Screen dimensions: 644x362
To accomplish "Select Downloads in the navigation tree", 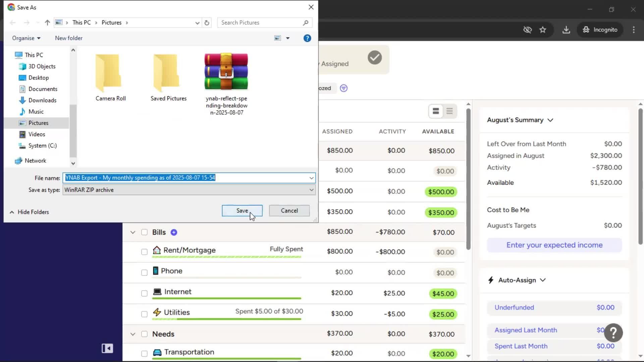I will tap(42, 100).
